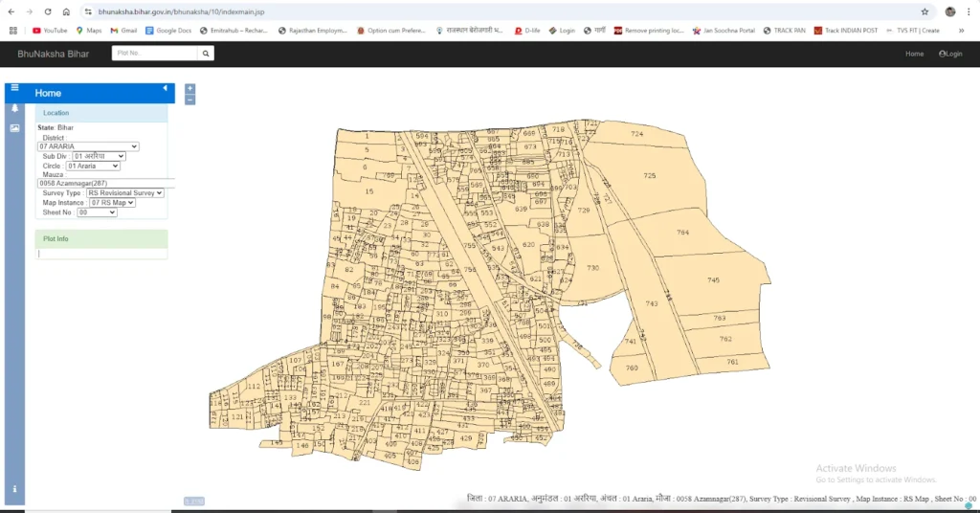Zoom out the map with minus button

point(190,100)
